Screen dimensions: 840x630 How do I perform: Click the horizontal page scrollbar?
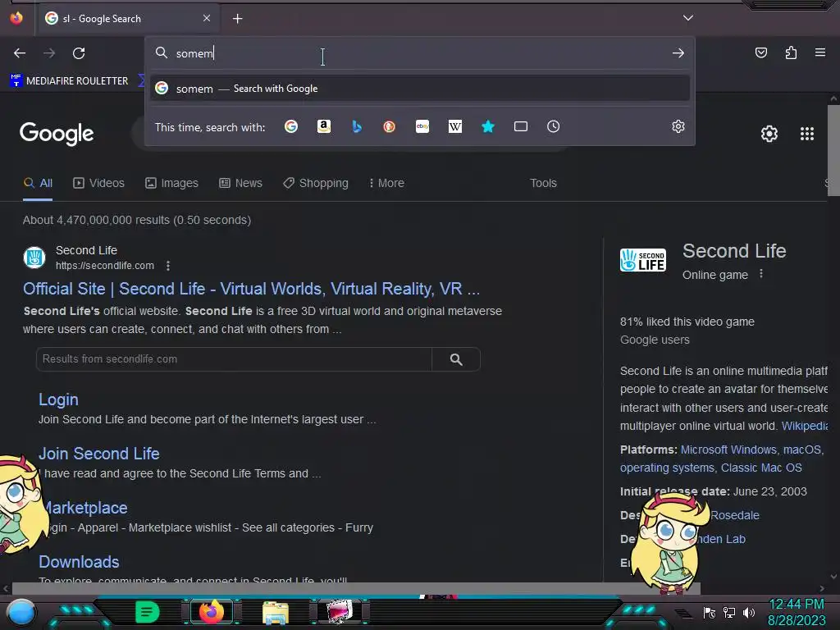pyautogui.click(x=356, y=588)
